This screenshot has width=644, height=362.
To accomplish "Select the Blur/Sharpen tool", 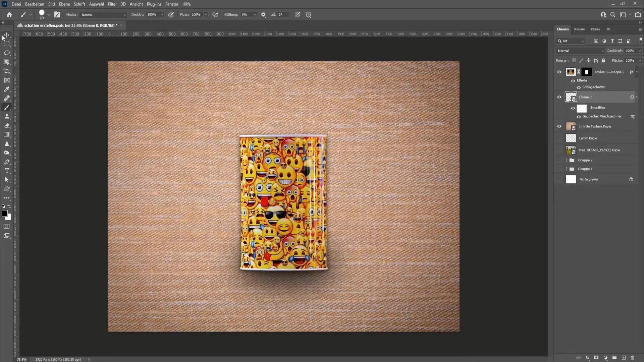I will click(x=7, y=143).
